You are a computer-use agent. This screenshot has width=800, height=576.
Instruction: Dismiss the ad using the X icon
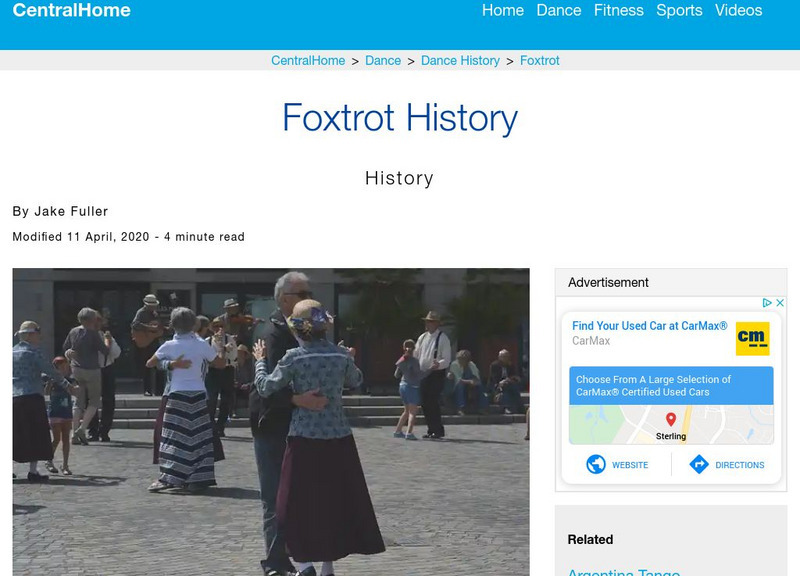point(779,302)
